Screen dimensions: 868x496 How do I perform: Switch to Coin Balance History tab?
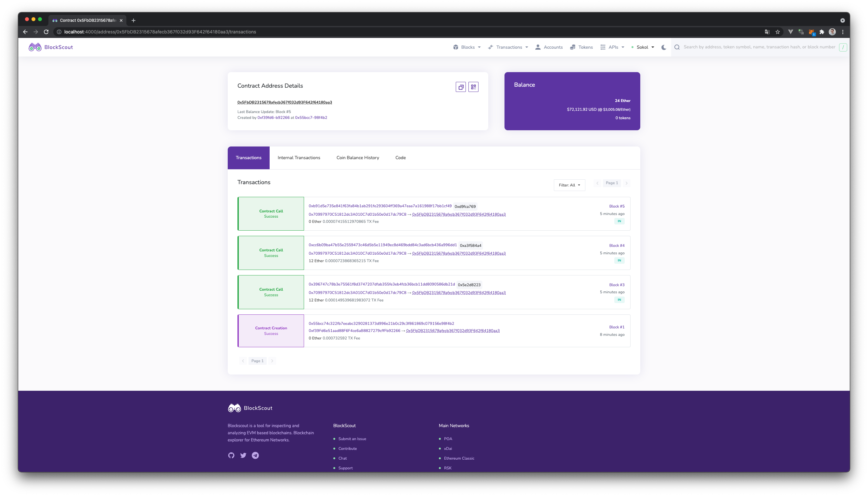click(x=357, y=158)
